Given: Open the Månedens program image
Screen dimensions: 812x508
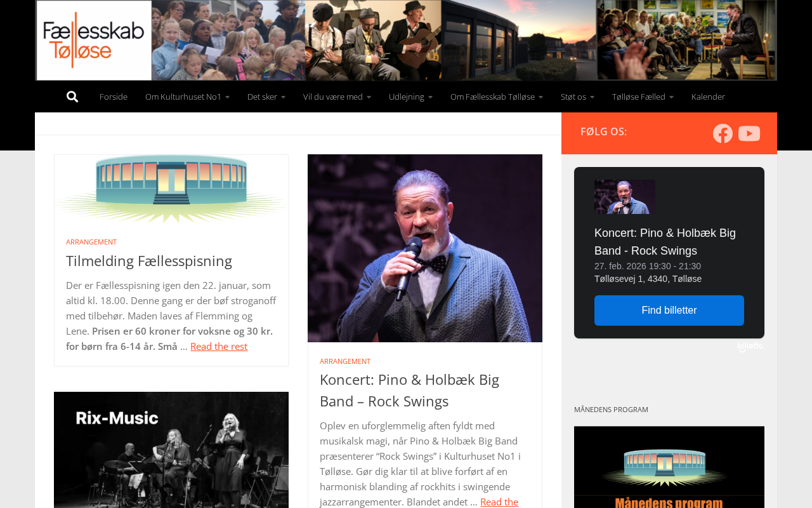Looking at the screenshot, I should 669,467.
